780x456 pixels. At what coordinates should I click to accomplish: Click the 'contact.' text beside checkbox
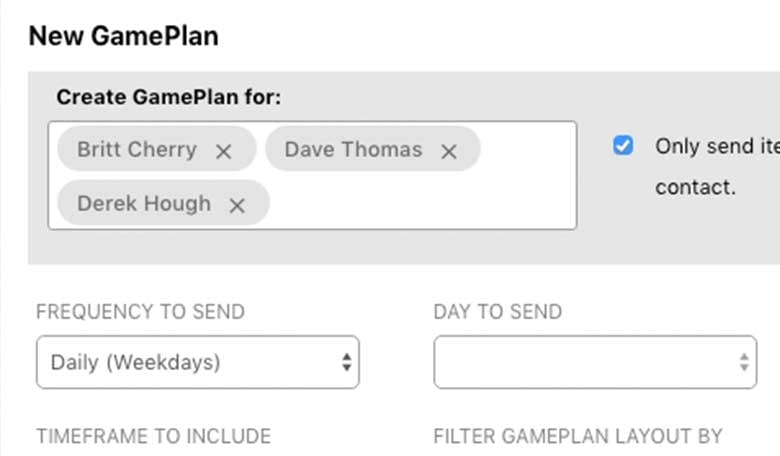tap(695, 186)
